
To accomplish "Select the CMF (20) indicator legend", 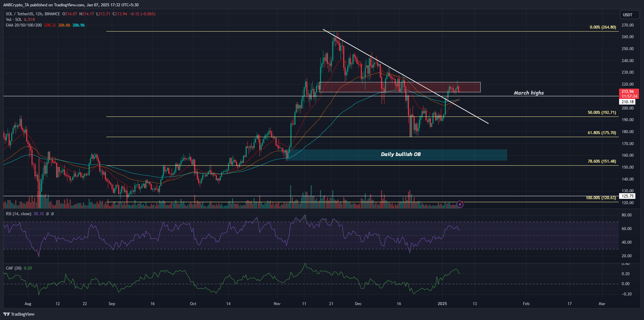I will [14, 268].
